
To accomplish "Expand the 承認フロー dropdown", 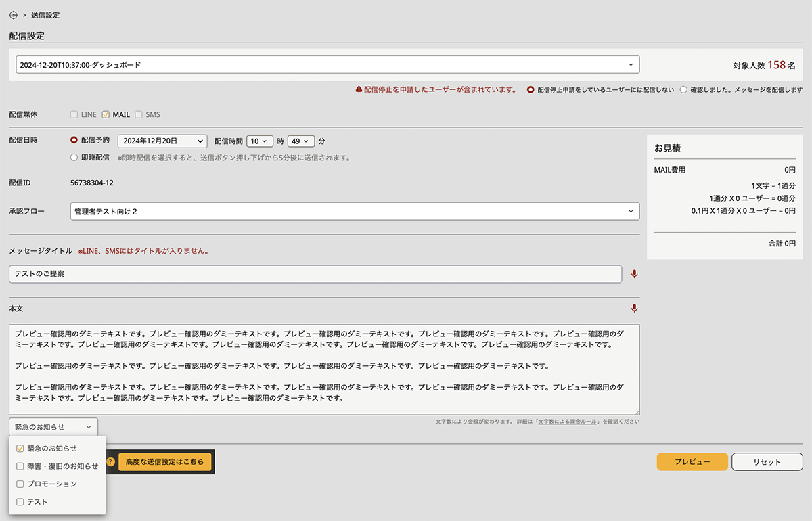I will click(355, 212).
